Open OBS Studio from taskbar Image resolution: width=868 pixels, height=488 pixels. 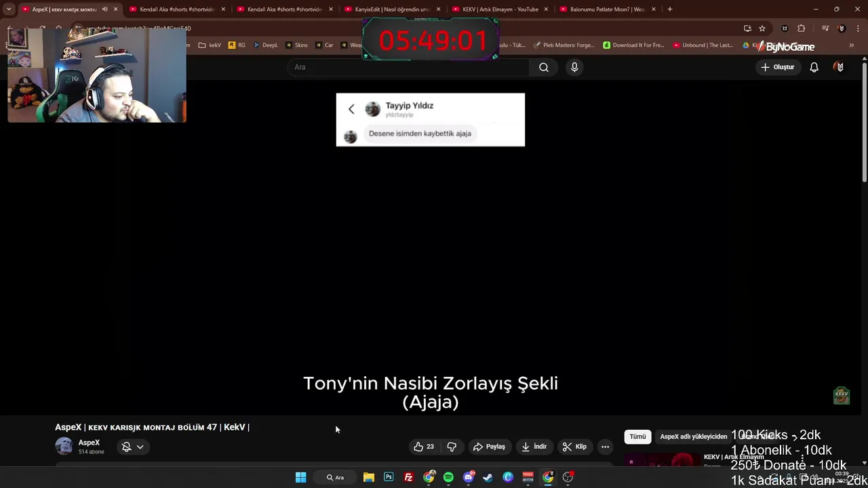point(568,477)
